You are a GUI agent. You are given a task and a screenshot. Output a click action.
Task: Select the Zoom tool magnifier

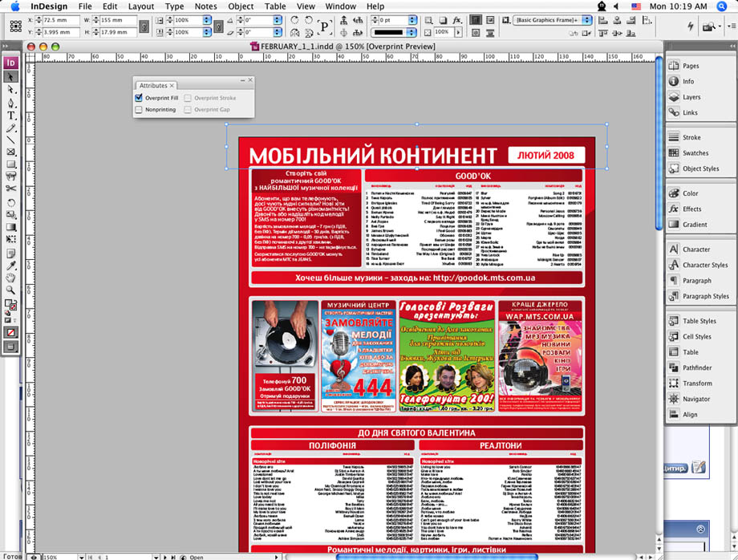pos(10,290)
